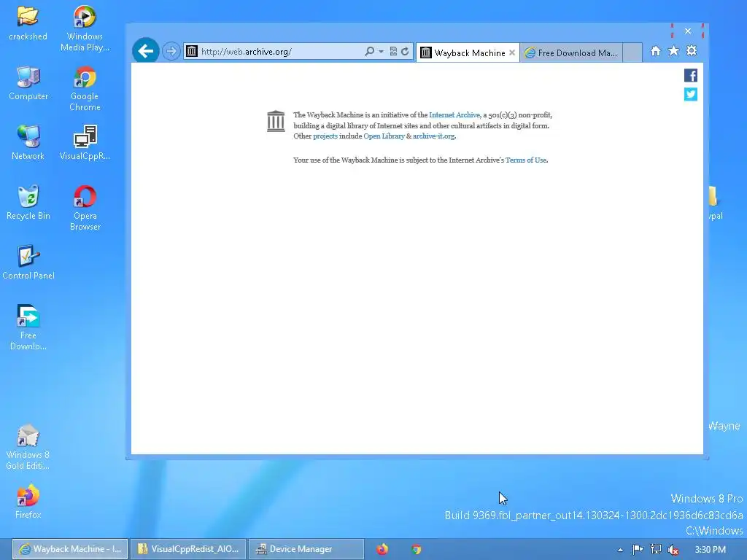Follow the Internet Archive link

[454, 114]
